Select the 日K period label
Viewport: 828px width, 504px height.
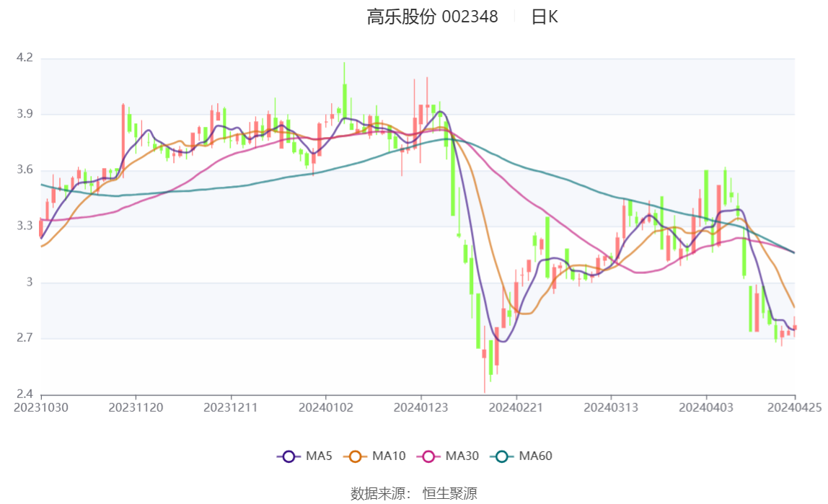545,17
